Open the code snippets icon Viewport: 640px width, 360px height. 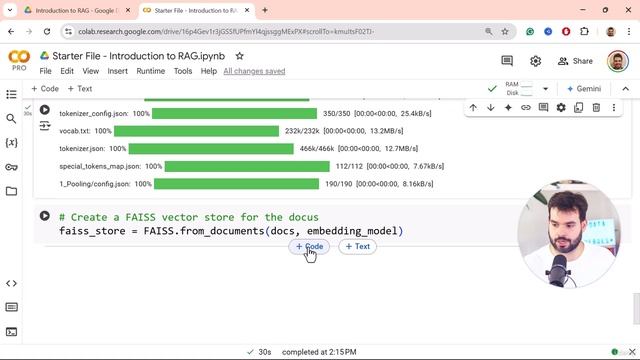tap(11, 283)
